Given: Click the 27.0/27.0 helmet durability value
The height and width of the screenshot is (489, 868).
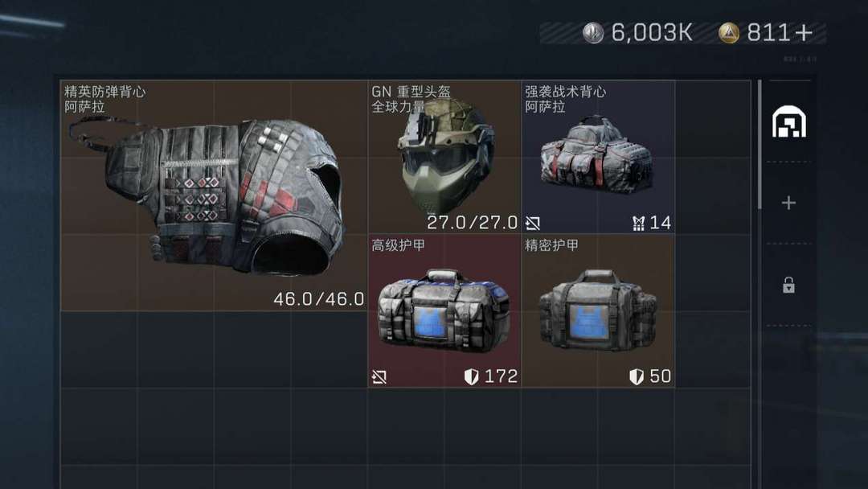Looking at the screenshot, I should click(x=473, y=223).
